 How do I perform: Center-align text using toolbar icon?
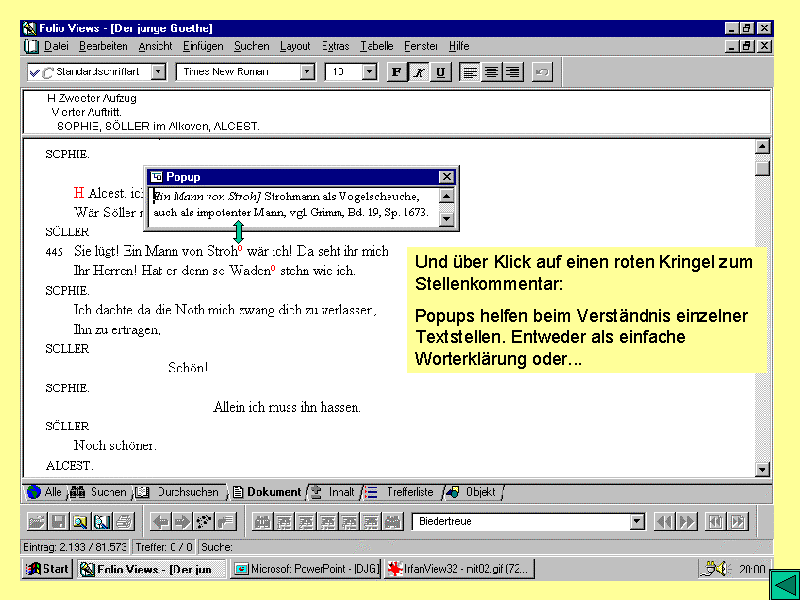click(491, 72)
